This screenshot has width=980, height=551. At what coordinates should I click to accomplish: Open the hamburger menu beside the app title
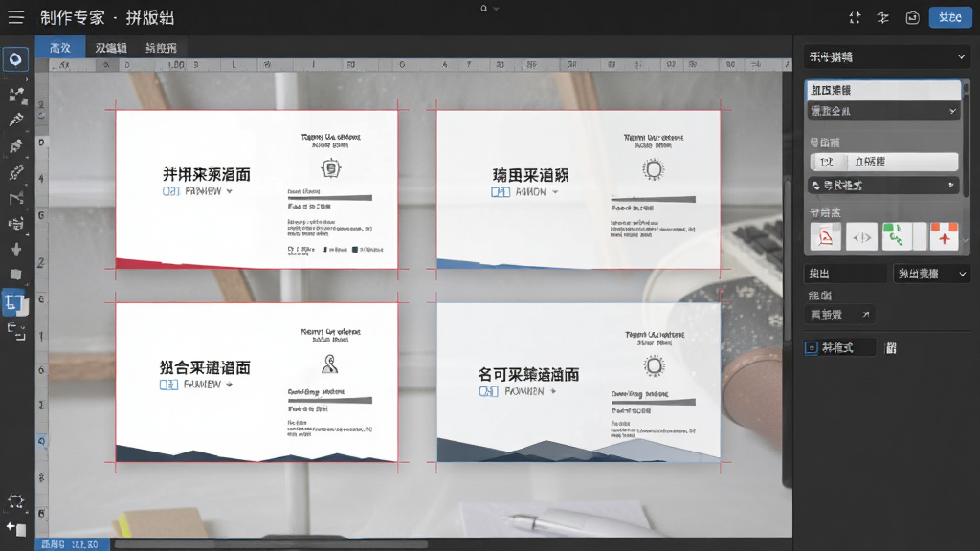[16, 17]
